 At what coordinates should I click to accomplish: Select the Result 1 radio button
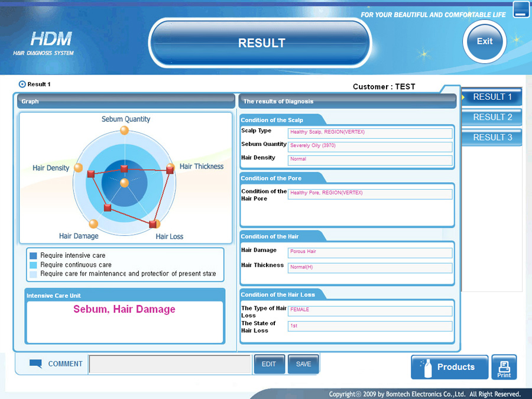point(22,85)
